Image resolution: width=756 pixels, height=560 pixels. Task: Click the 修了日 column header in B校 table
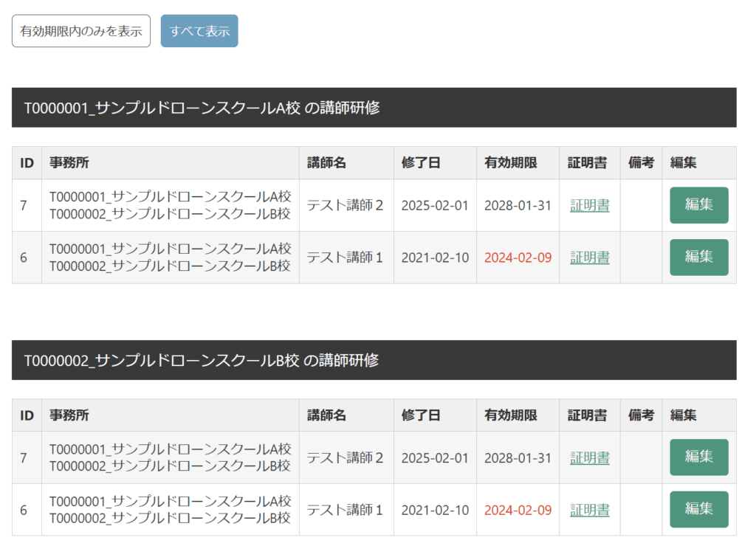tap(421, 415)
